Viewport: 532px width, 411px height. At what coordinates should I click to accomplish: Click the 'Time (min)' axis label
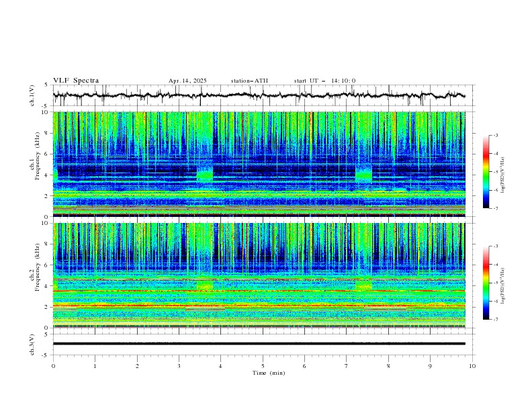point(269,373)
